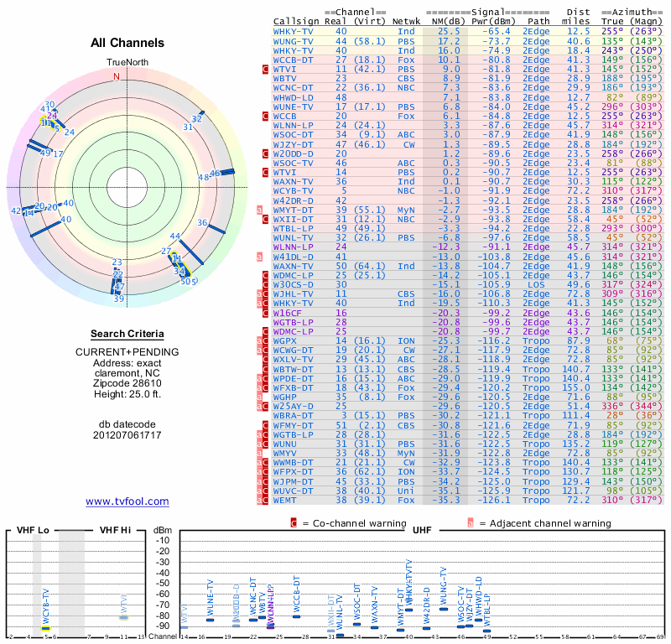Click the adjacent channel warning icon beside WMYT-DT
Image resolution: width=671 pixels, height=644 pixels.
pyautogui.click(x=261, y=210)
